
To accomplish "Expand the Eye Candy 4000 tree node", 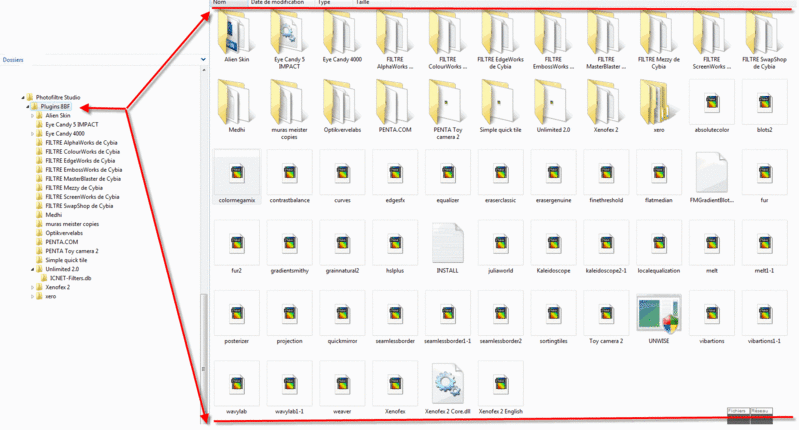I will pos(33,133).
